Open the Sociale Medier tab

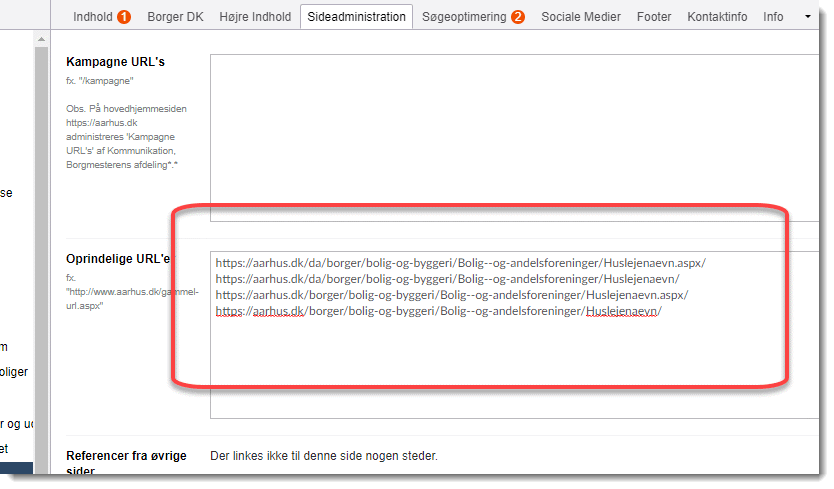(581, 17)
